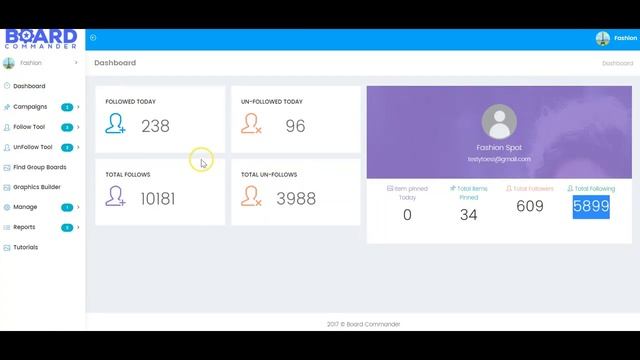The image size is (640, 360).
Task: Click Reports list icon
Action: point(7,227)
